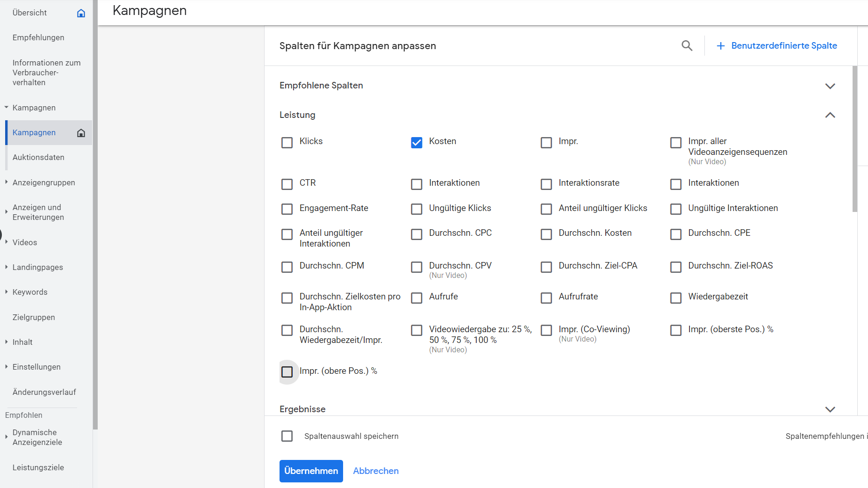Collapse the Leistung section chevron
Image resolution: width=868 pixels, height=488 pixels.
830,115
